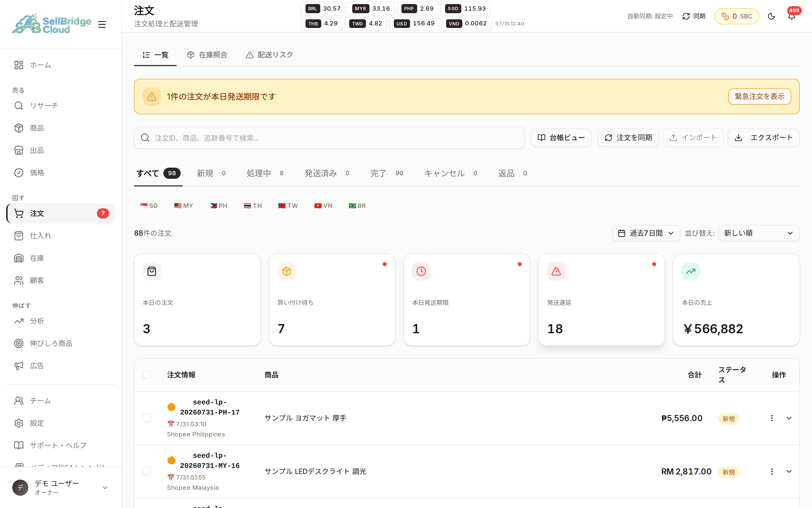The image size is (812, 508).
Task: Open チーム in the sidebar
Action: tap(61, 401)
